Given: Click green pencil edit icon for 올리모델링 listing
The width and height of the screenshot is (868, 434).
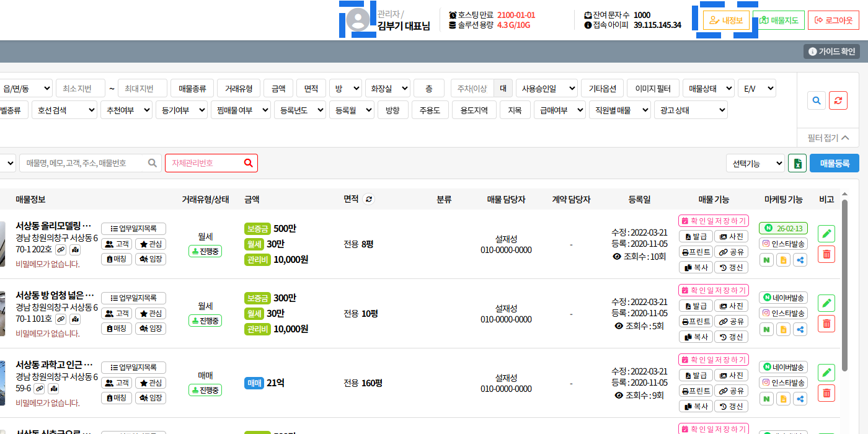Looking at the screenshot, I should pyautogui.click(x=826, y=234).
